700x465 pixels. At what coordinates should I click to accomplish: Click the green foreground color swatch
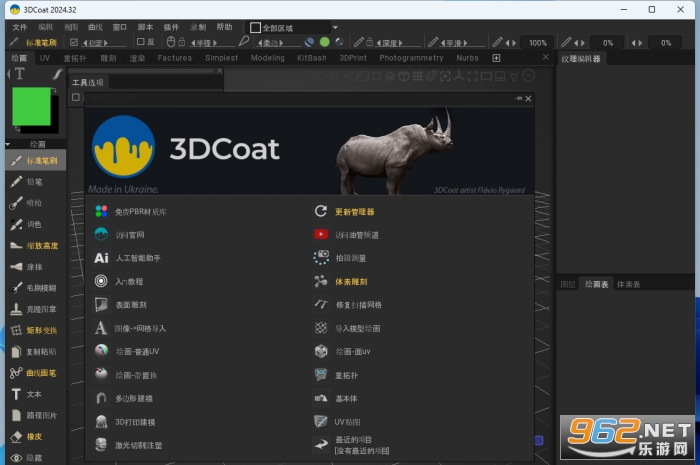pyautogui.click(x=31, y=106)
